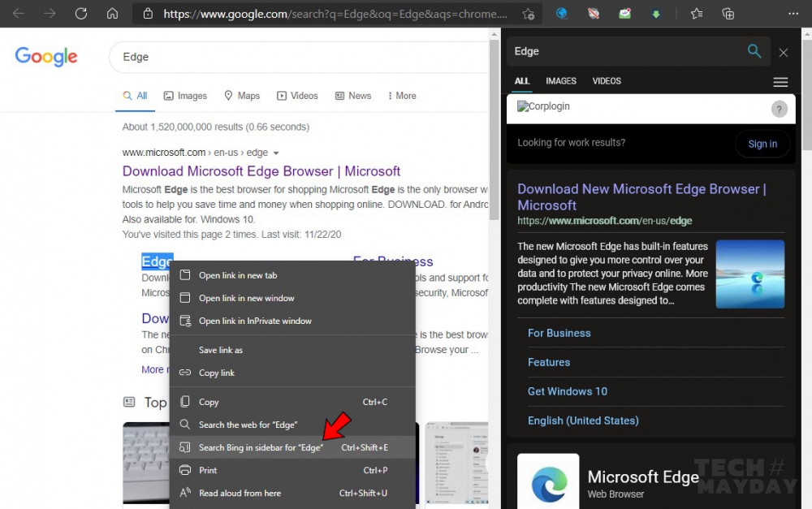The width and height of the screenshot is (812, 509).
Task: Open For Business sidebar link
Action: [559, 334]
